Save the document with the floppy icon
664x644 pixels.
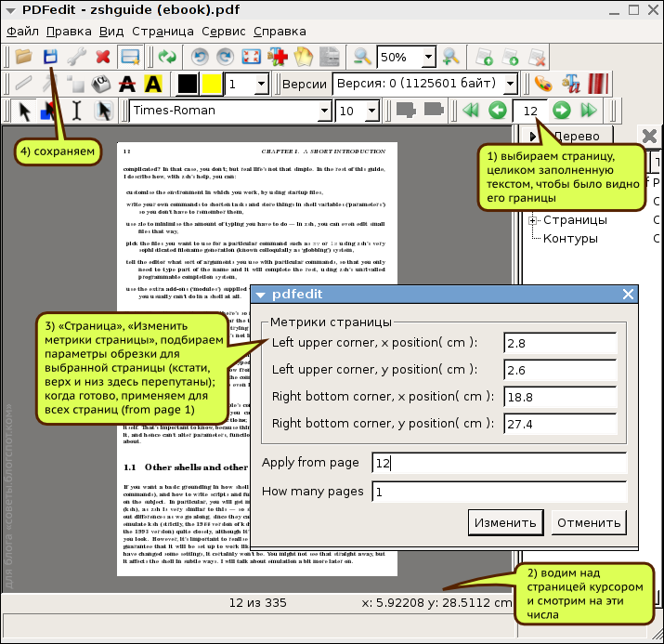[x=50, y=57]
